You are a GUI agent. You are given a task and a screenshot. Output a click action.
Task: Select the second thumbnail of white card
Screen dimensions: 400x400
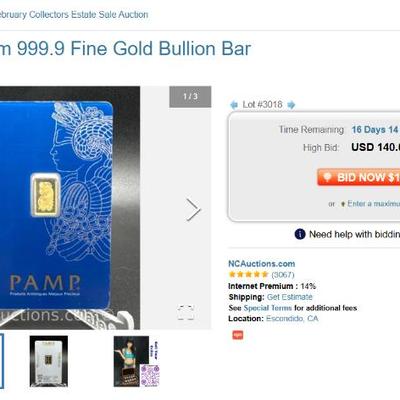click(49, 361)
